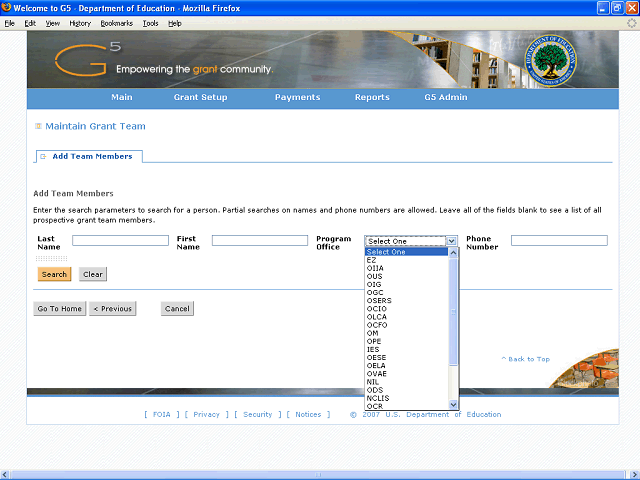Select OLCA from Program Office list
The width and height of the screenshot is (640, 480).
click(x=407, y=317)
